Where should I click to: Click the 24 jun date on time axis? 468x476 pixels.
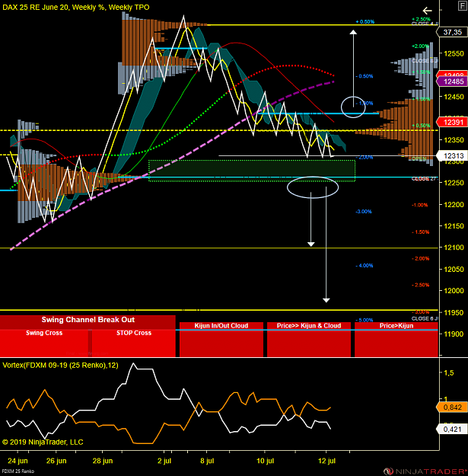click(x=18, y=461)
